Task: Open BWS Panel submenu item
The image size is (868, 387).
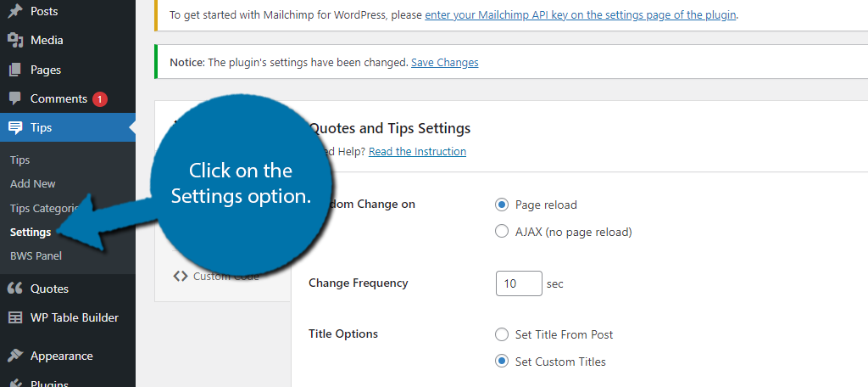Action: click(x=36, y=255)
